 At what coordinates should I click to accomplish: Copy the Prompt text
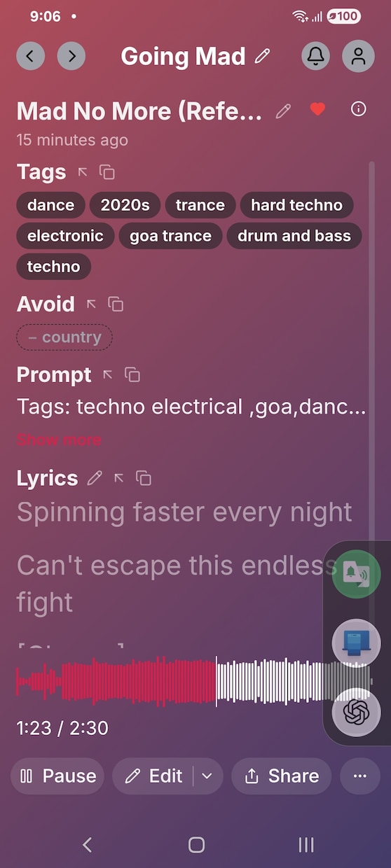[132, 374]
